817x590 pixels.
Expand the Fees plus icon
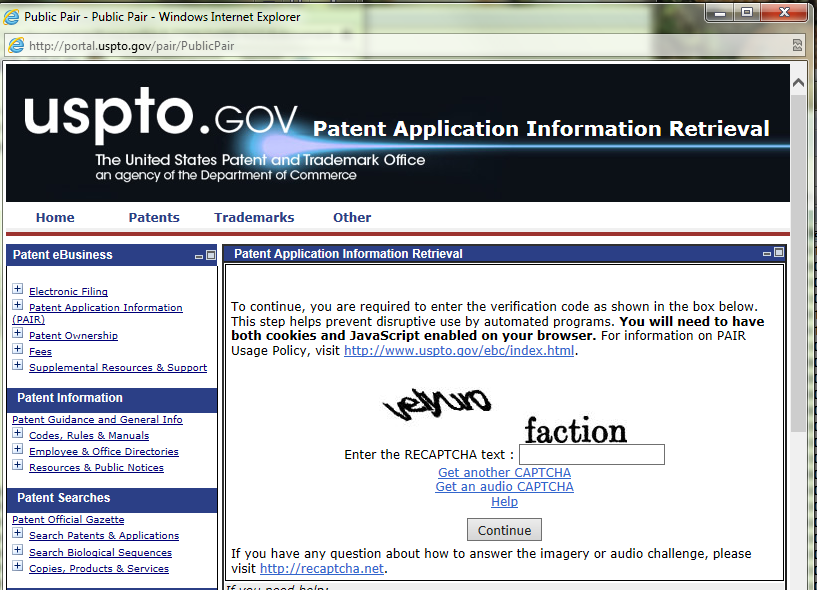tap(18, 349)
